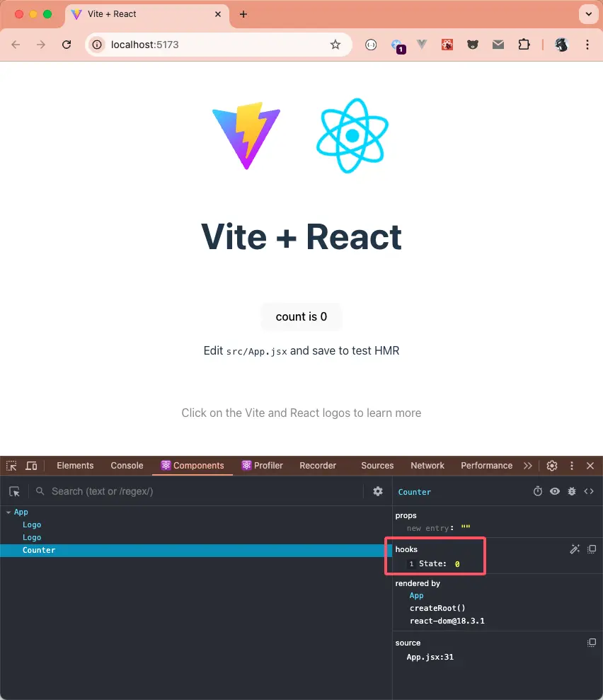Click the 'react-dom@18.3.1' entry
Viewport: 603px width, 700px height.
(x=447, y=621)
